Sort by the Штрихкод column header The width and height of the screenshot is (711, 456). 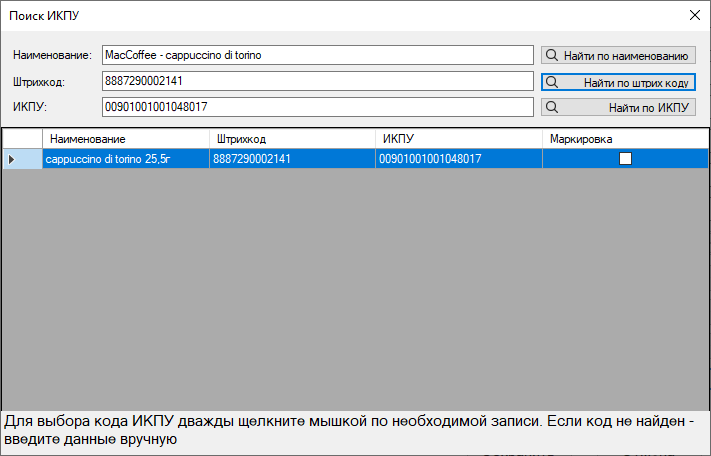tap(292, 139)
